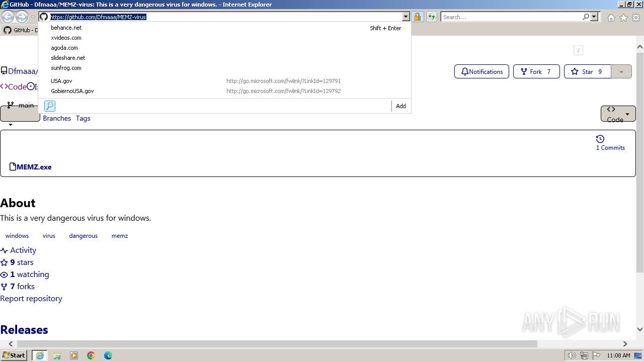Viewport: 644px width, 362px height.
Task: Star the repository
Action: click(587, 71)
